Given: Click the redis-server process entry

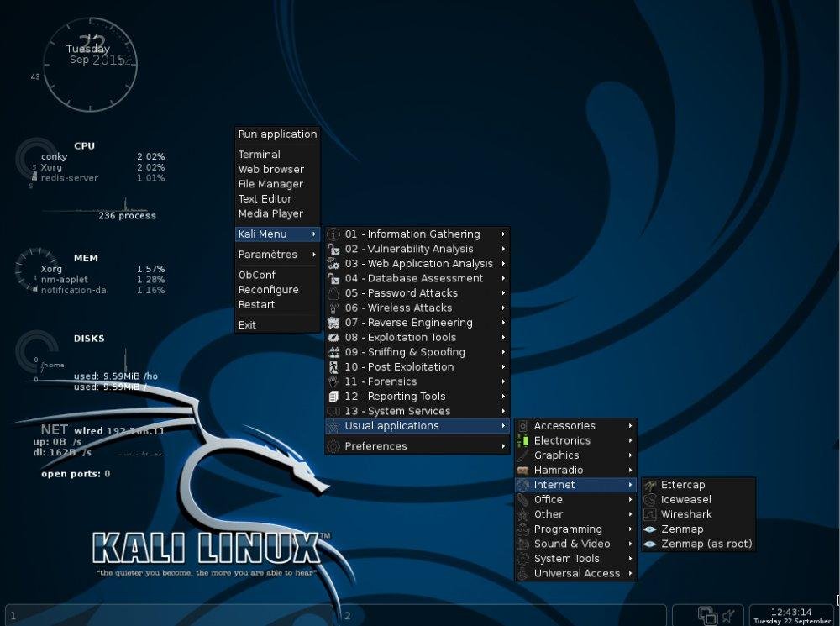Looking at the screenshot, I should [102, 178].
